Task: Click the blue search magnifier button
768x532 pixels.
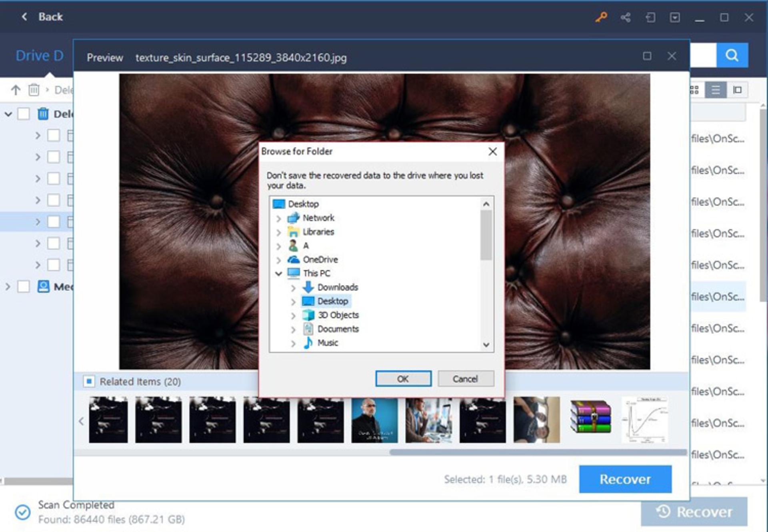Action: point(732,55)
